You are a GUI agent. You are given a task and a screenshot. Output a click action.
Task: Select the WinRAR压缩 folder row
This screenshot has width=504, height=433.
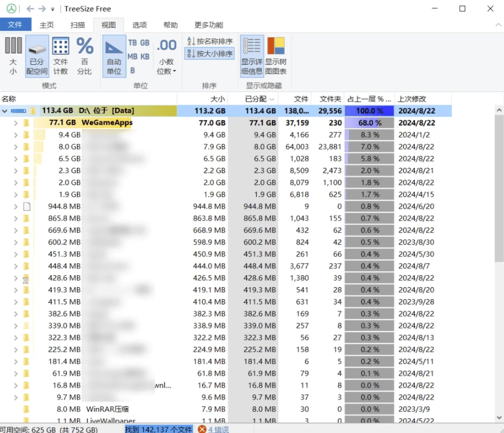pos(107,409)
